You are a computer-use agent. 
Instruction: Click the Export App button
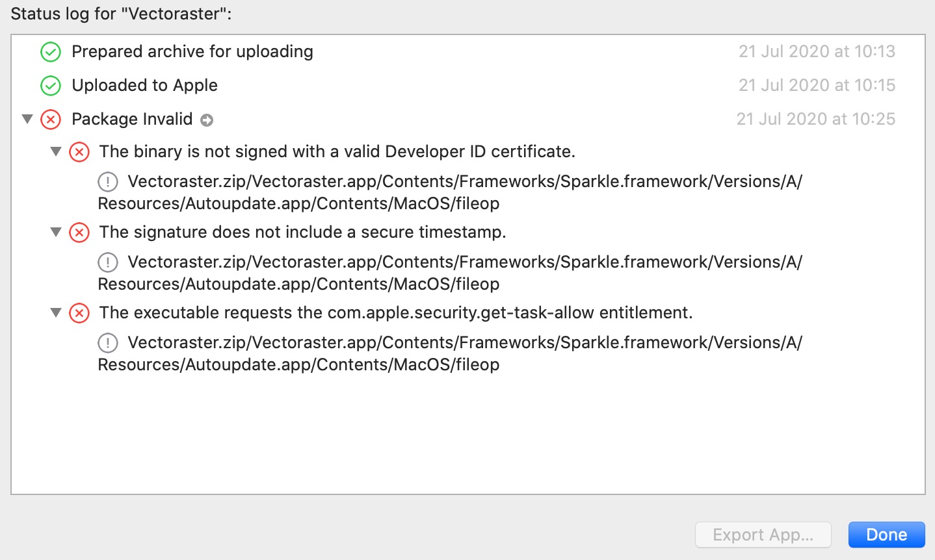[763, 535]
